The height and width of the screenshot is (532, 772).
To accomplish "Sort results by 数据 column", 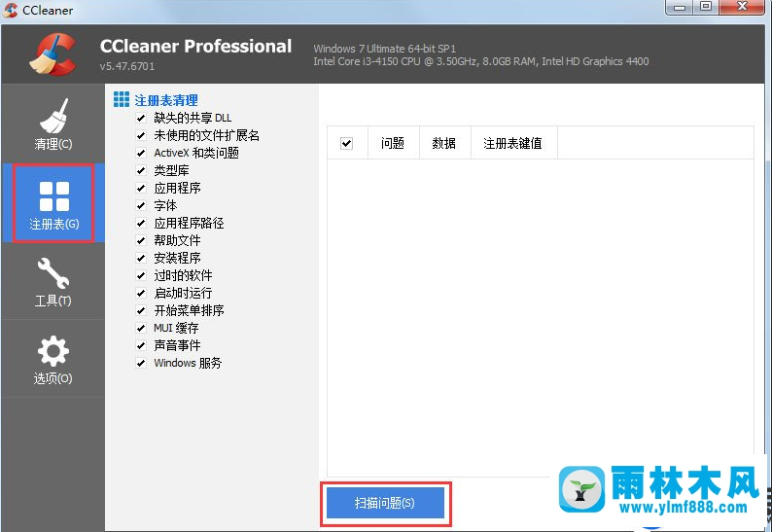I will [x=444, y=143].
